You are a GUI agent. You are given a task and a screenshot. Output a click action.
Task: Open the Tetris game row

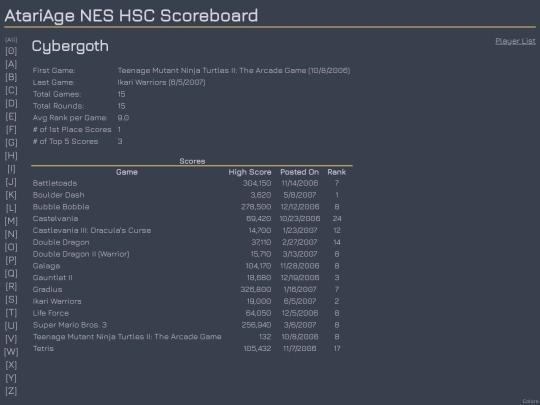43,349
